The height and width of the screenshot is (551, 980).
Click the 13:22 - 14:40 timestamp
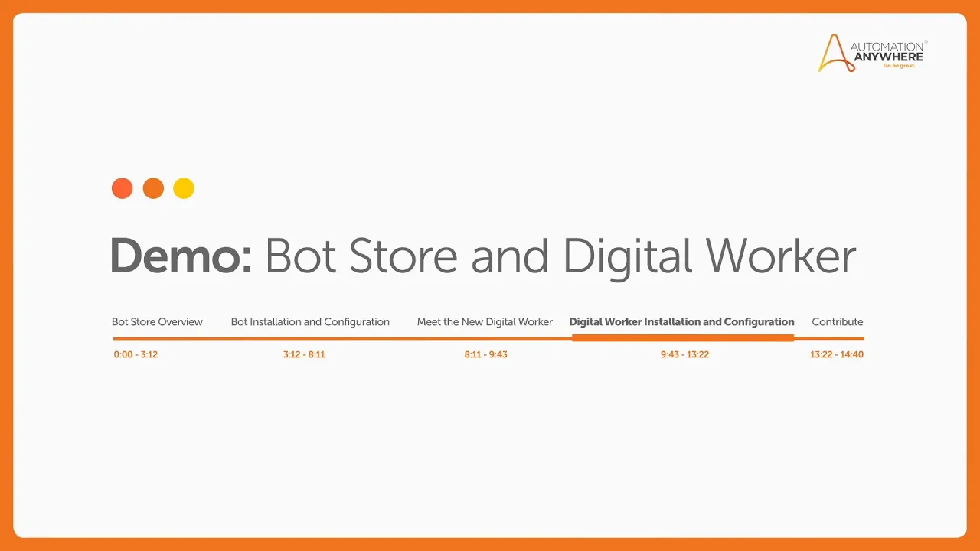coord(837,354)
